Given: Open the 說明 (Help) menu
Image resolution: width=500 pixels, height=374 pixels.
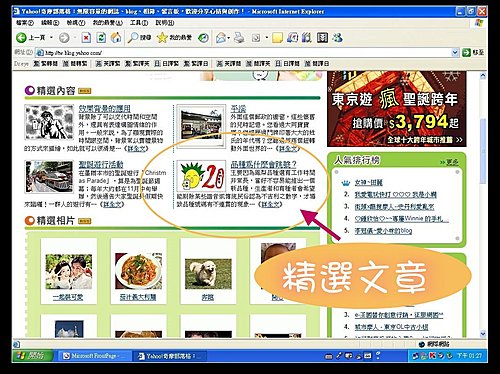Looking at the screenshot, I should pyautogui.click(x=165, y=23).
